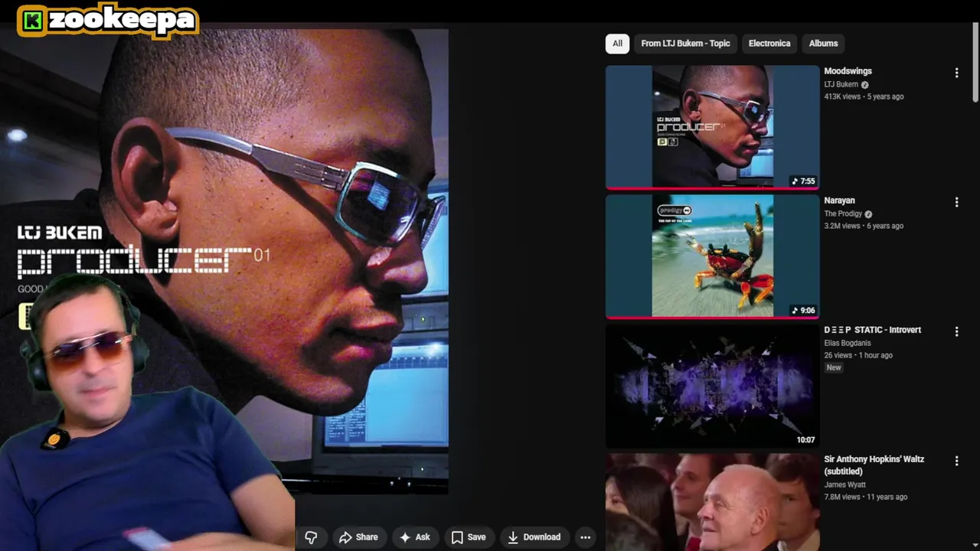Share the video
The width and height of the screenshot is (980, 551).
pos(358,537)
